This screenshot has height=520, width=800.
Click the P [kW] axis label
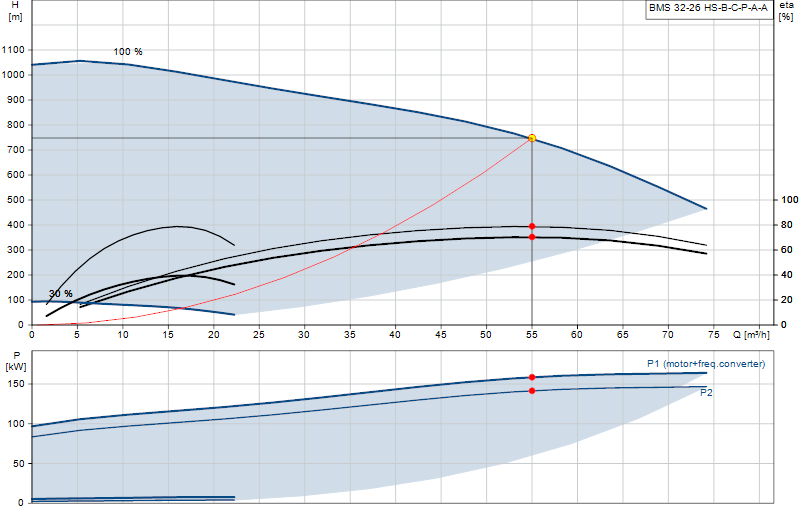pos(16,361)
